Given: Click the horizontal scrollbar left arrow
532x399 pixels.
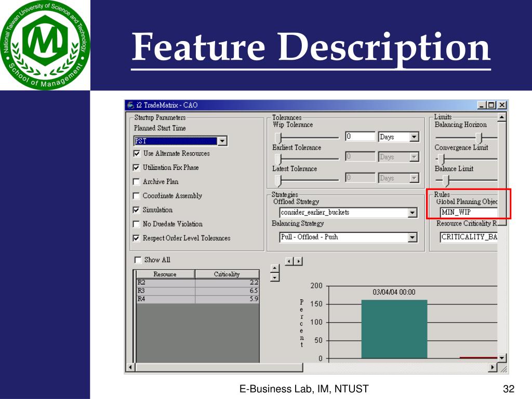Looking at the screenshot, I should tap(131, 367).
